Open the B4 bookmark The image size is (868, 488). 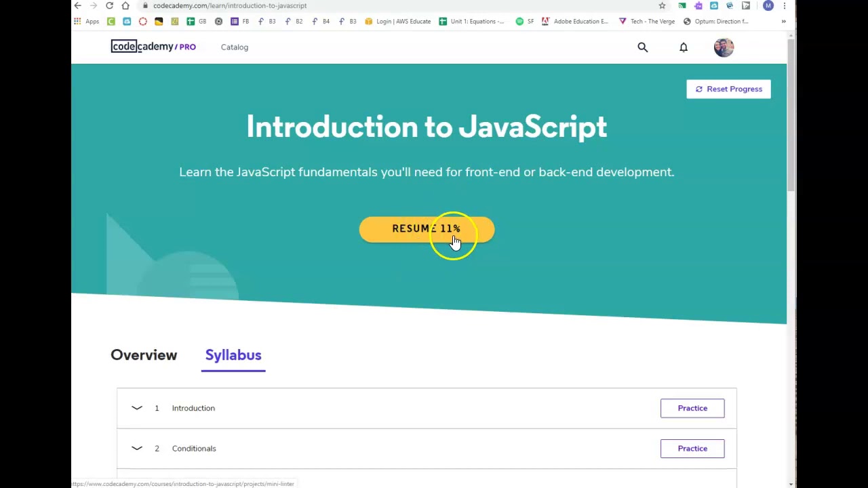coord(321,21)
